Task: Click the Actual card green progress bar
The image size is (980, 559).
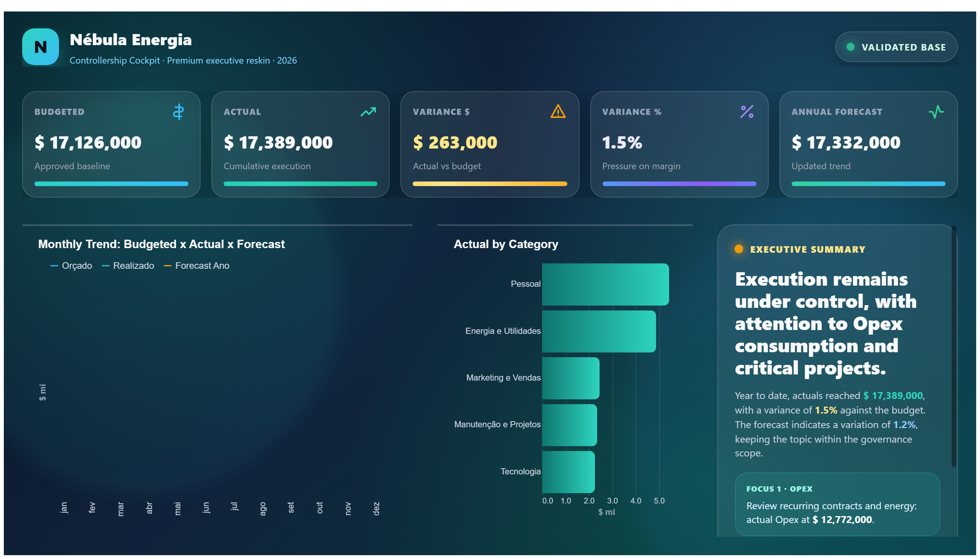Action: pos(301,184)
